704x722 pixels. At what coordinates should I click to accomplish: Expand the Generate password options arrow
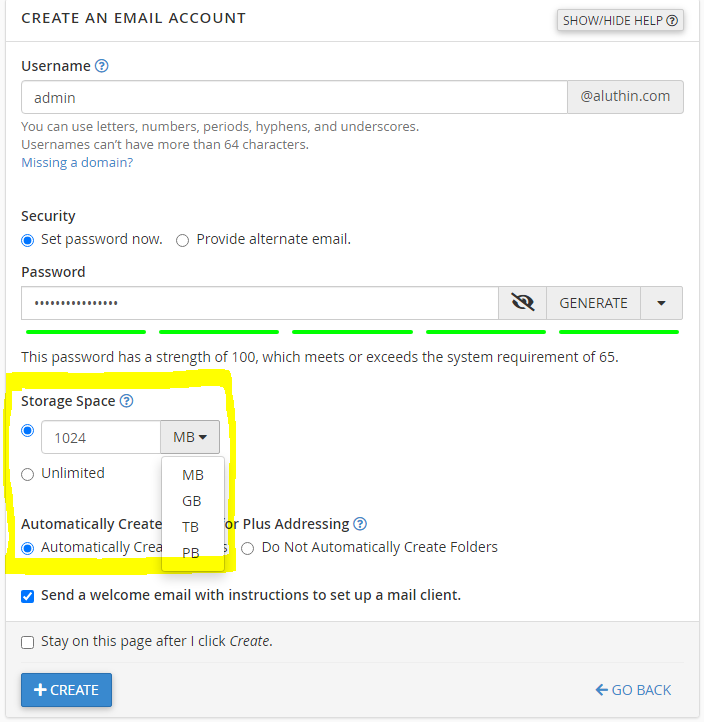tap(662, 303)
